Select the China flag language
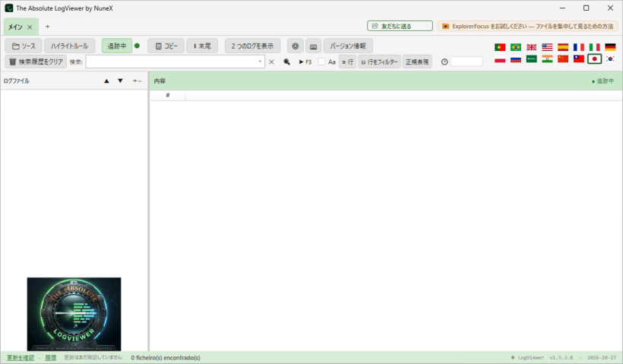Image resolution: width=623 pixels, height=364 pixels. (563, 59)
